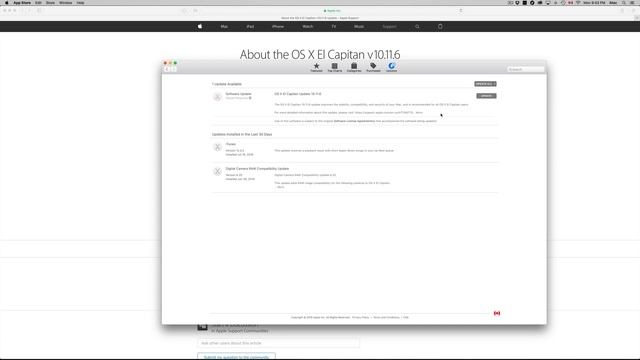The image size is (640, 360).
Task: Open the Apple menu in menu bar
Action: tap(6, 3)
